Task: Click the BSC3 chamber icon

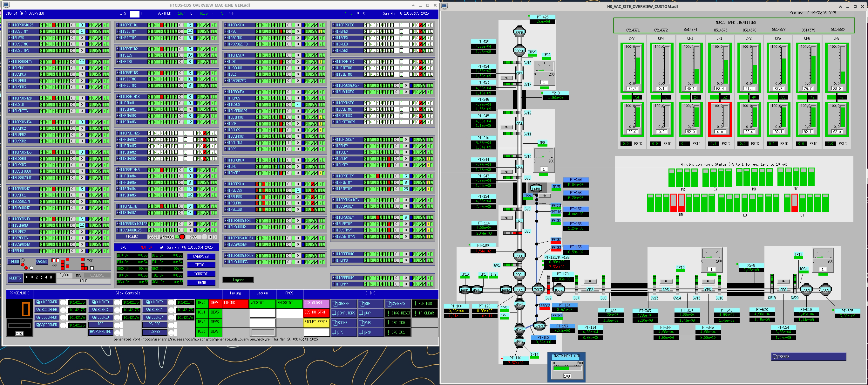Action: (538, 289)
